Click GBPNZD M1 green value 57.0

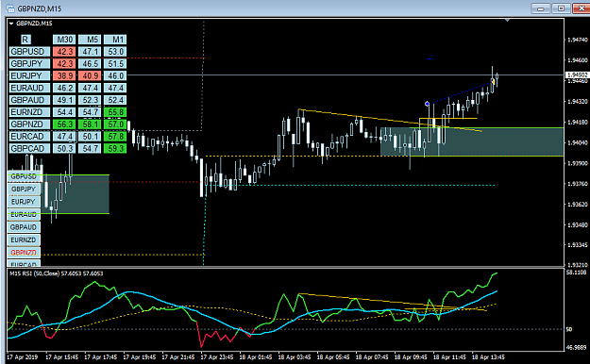coord(115,124)
